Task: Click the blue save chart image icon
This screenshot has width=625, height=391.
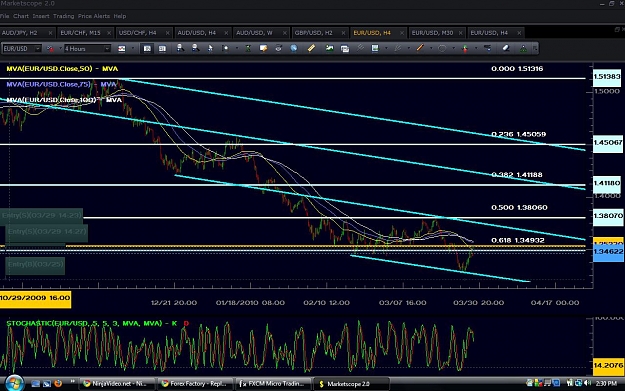Action: point(375,48)
